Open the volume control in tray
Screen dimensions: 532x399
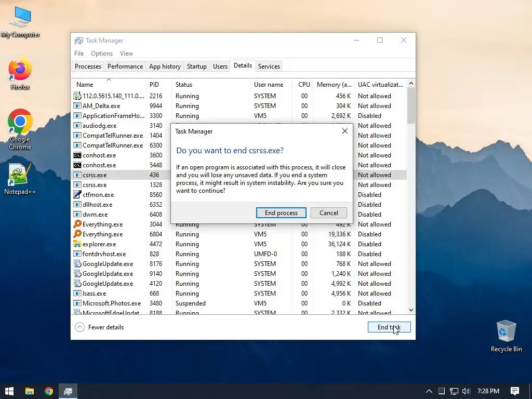(466, 391)
